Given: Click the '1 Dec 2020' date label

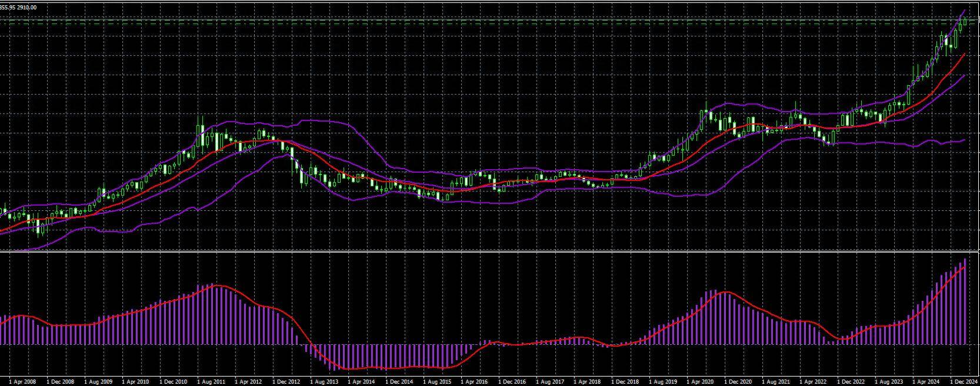Looking at the screenshot, I should click(x=738, y=382).
